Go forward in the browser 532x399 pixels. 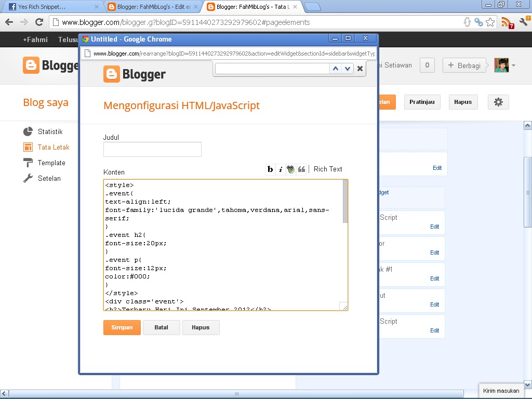(24, 22)
